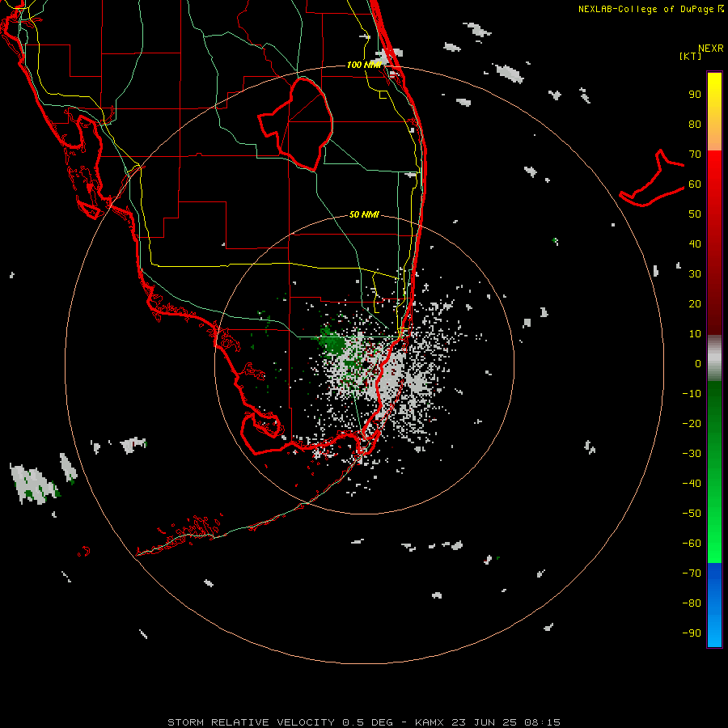The height and width of the screenshot is (728, 728).
Task: Click the KAMX station identifier
Action: 430,722
